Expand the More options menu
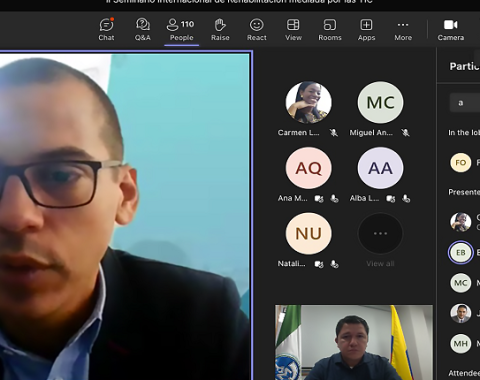The image size is (480, 380). click(x=403, y=30)
